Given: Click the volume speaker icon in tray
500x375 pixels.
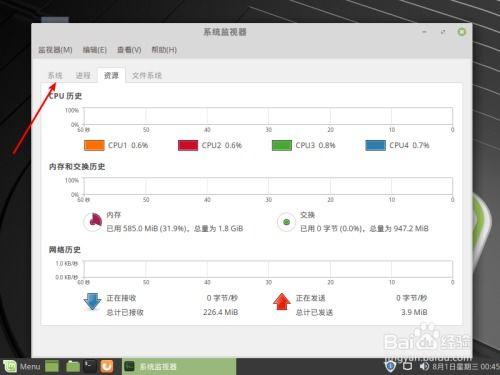Looking at the screenshot, I should point(424,367).
